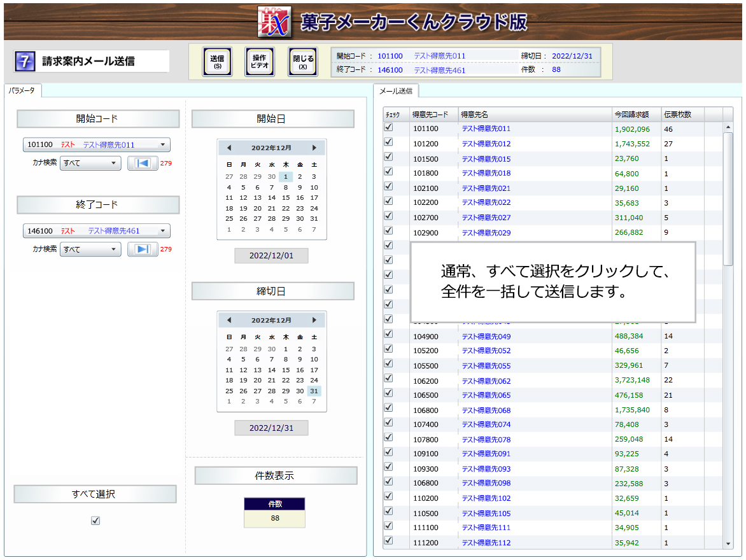The width and height of the screenshot is (746, 560).
Task: Uncheck the row for 101500 テスト得意先015
Action: click(389, 157)
